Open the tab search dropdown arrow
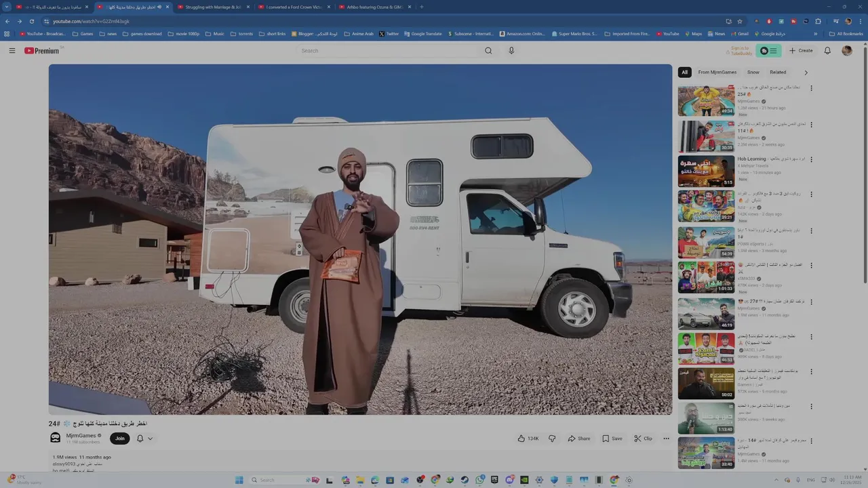The image size is (868, 488). click(x=7, y=7)
